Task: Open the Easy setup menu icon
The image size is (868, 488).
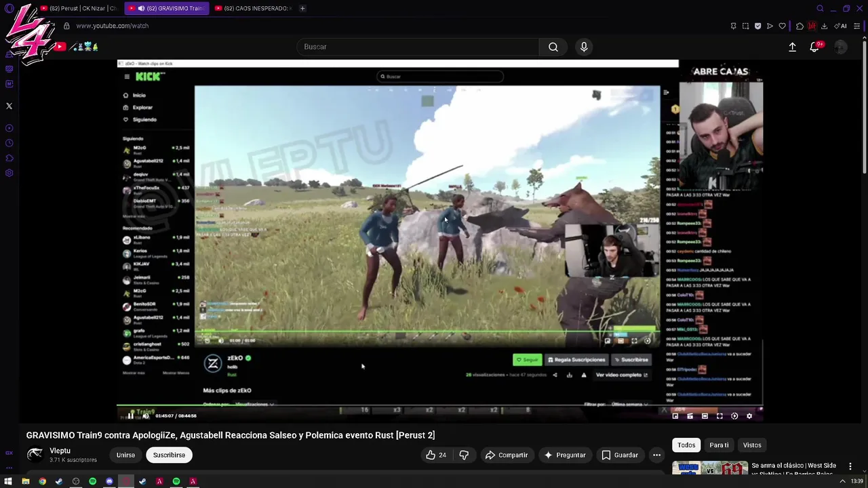Action: tap(857, 26)
